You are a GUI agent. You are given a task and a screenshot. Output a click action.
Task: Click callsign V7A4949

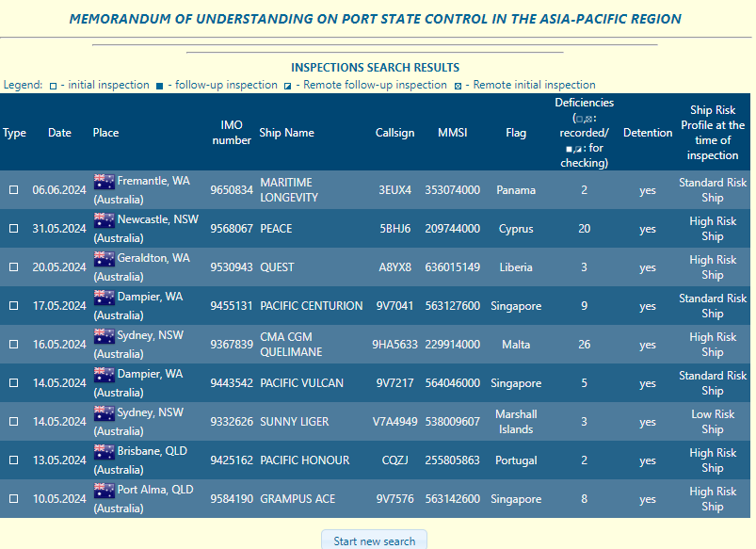click(x=394, y=421)
